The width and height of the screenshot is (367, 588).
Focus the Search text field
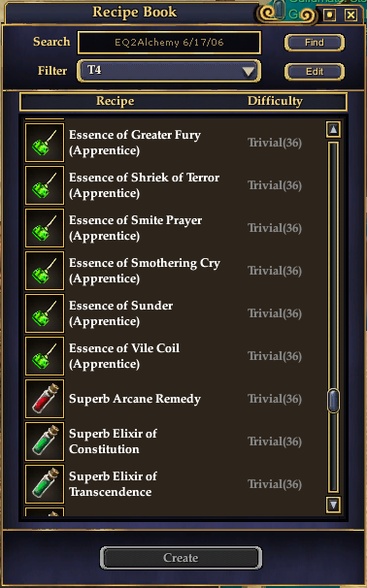(169, 43)
